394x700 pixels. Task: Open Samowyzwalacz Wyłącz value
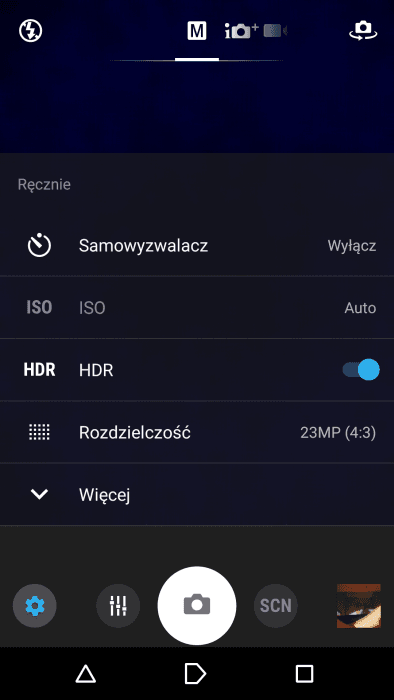click(352, 246)
